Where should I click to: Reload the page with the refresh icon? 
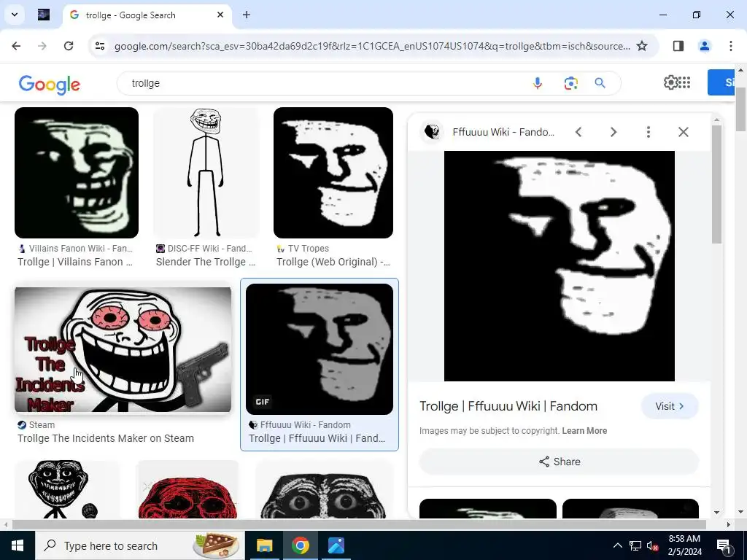click(x=69, y=46)
